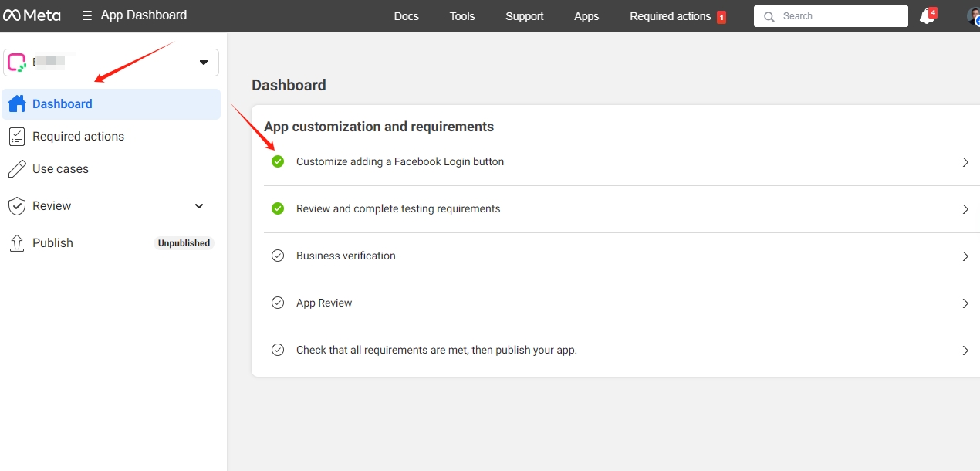Open the hamburger menu beside App Dashboard
Image resolution: width=980 pixels, height=471 pixels.
pos(89,15)
